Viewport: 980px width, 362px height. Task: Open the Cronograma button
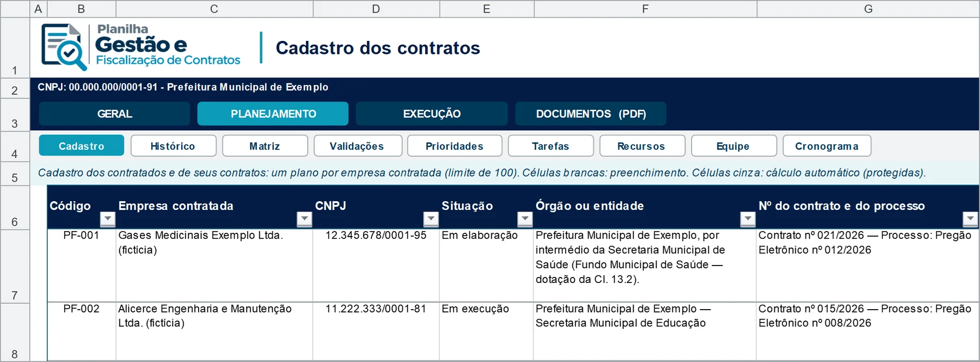click(826, 146)
